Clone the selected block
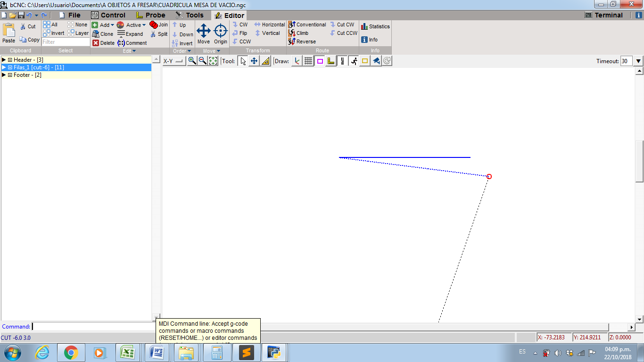Screen dimensions: 644x362 [103, 34]
